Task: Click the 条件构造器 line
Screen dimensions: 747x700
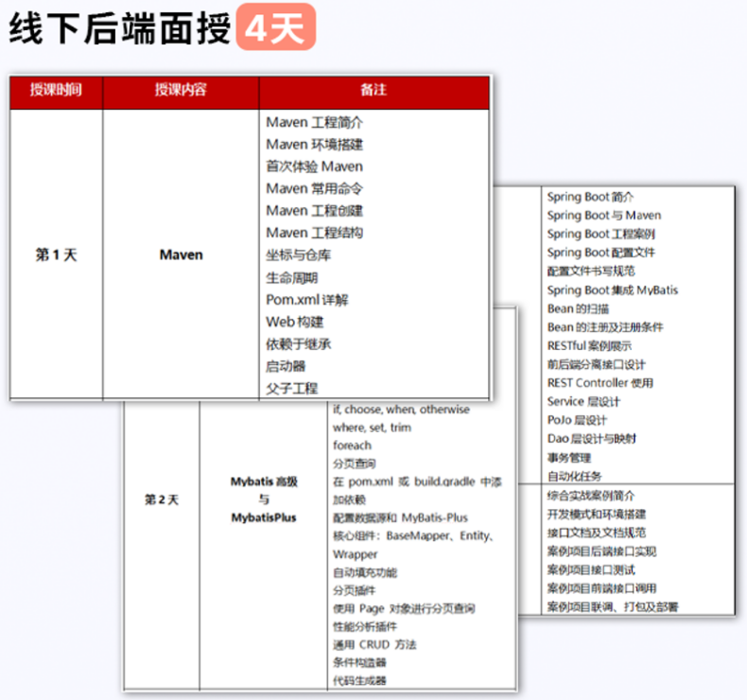Action: (x=359, y=662)
